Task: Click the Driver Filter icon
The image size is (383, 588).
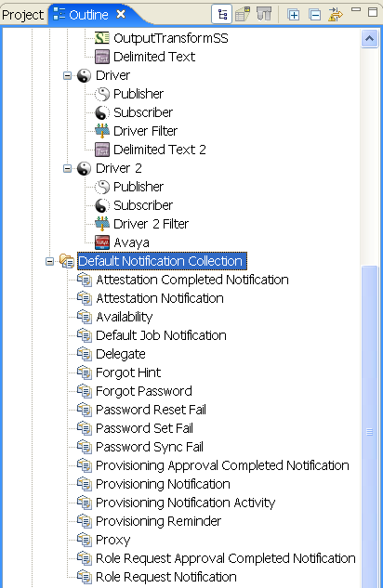Action: pyautogui.click(x=102, y=131)
